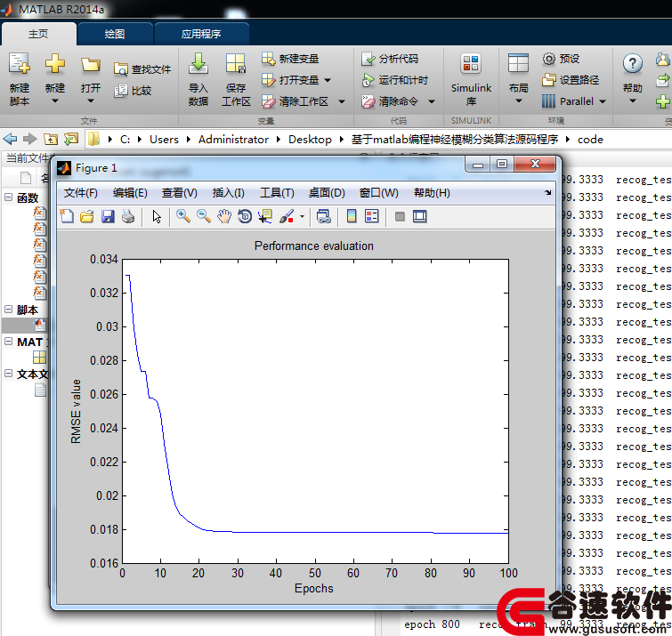Click the back navigation arrow in address bar
Viewport: 672px width, 636px height.
pyautogui.click(x=10, y=139)
